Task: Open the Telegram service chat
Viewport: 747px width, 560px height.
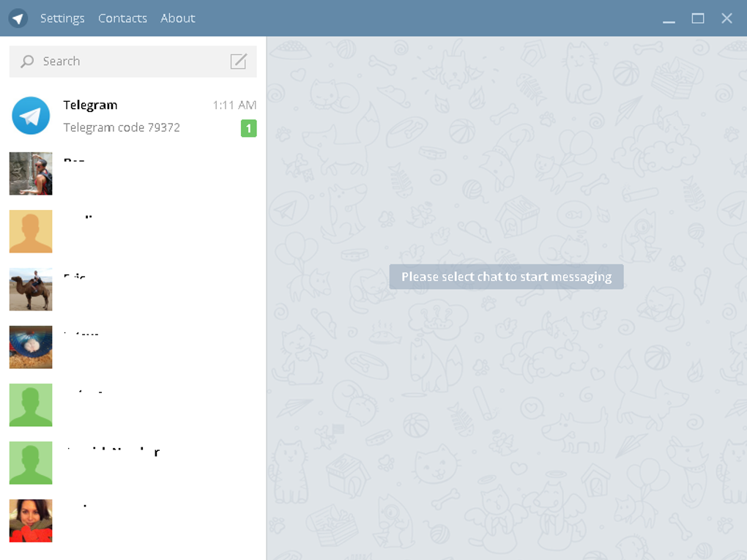Action: click(x=132, y=116)
